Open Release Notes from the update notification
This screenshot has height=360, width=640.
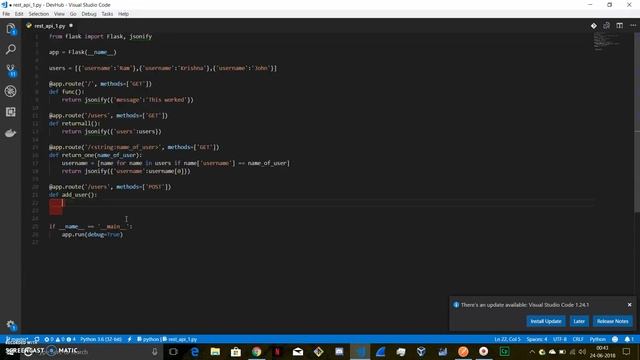click(612, 321)
